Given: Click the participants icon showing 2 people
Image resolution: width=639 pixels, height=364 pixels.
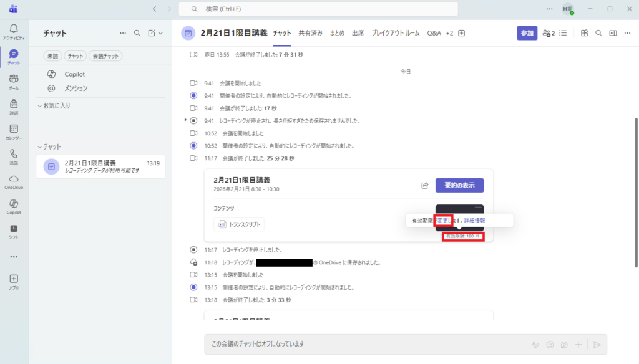Looking at the screenshot, I should pos(549,33).
